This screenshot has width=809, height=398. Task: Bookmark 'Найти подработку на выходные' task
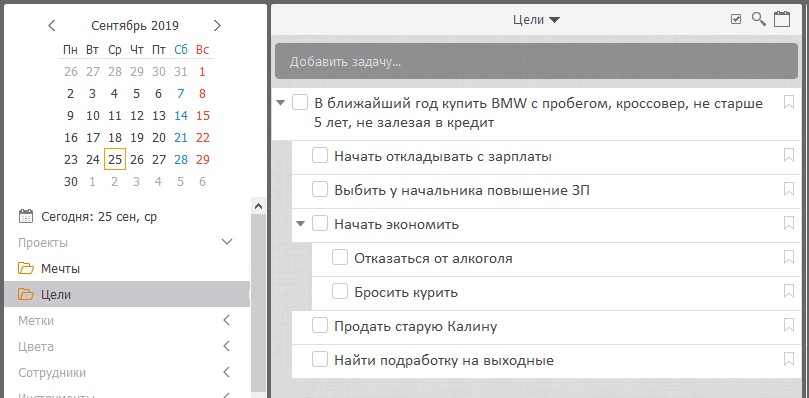pos(788,359)
